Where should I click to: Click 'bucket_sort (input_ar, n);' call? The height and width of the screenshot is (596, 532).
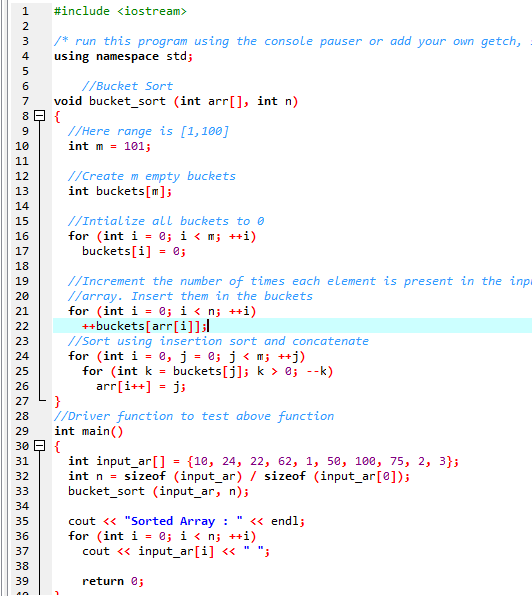pyautogui.click(x=158, y=491)
